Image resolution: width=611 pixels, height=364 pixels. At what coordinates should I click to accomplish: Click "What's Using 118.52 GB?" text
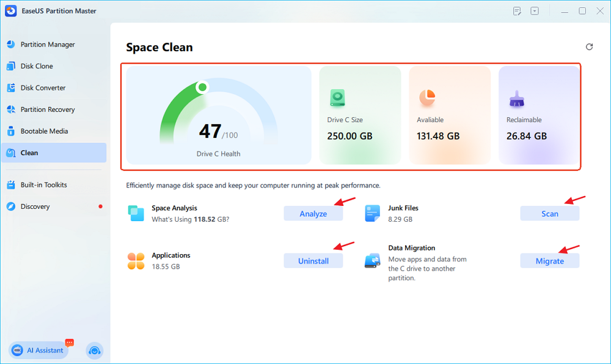[190, 219]
